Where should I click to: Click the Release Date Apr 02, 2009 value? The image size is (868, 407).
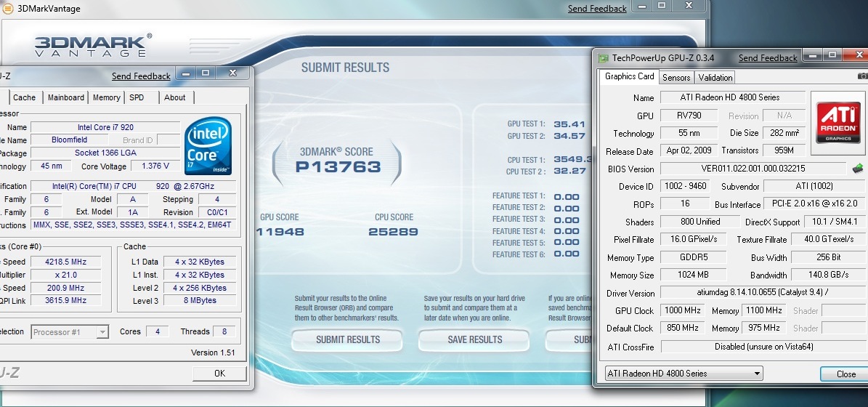pos(689,150)
